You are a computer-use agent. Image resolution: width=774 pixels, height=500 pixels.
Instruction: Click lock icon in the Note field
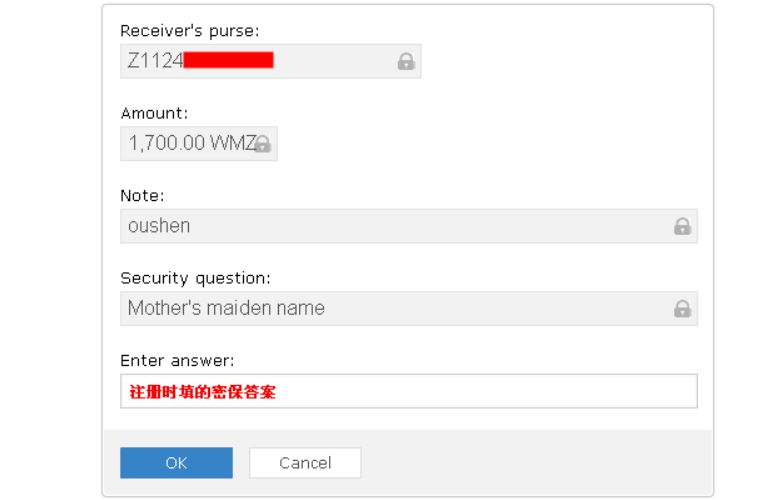(x=682, y=226)
